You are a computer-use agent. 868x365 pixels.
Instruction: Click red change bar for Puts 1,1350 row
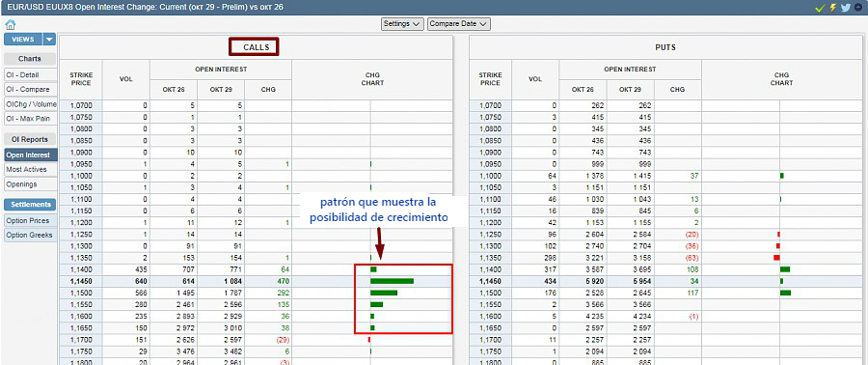click(x=776, y=258)
